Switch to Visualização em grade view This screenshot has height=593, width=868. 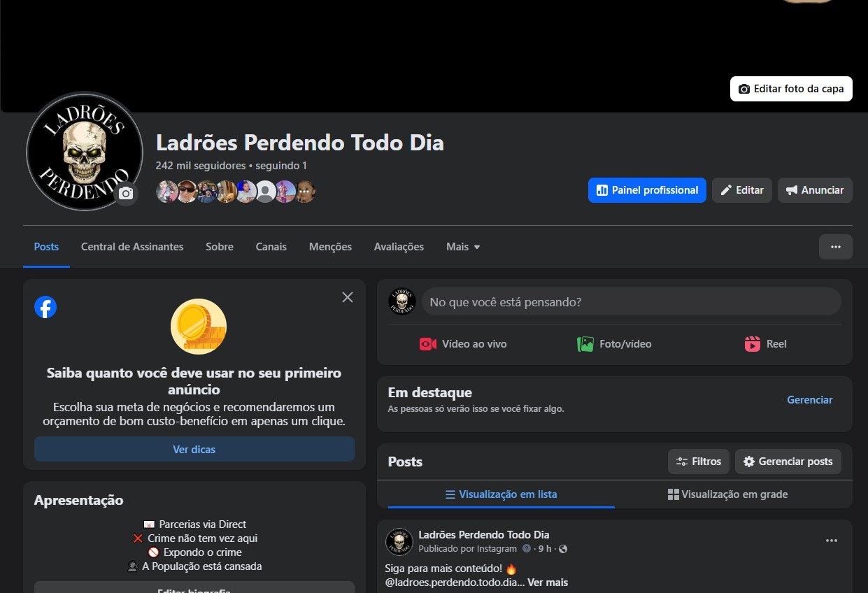727,494
